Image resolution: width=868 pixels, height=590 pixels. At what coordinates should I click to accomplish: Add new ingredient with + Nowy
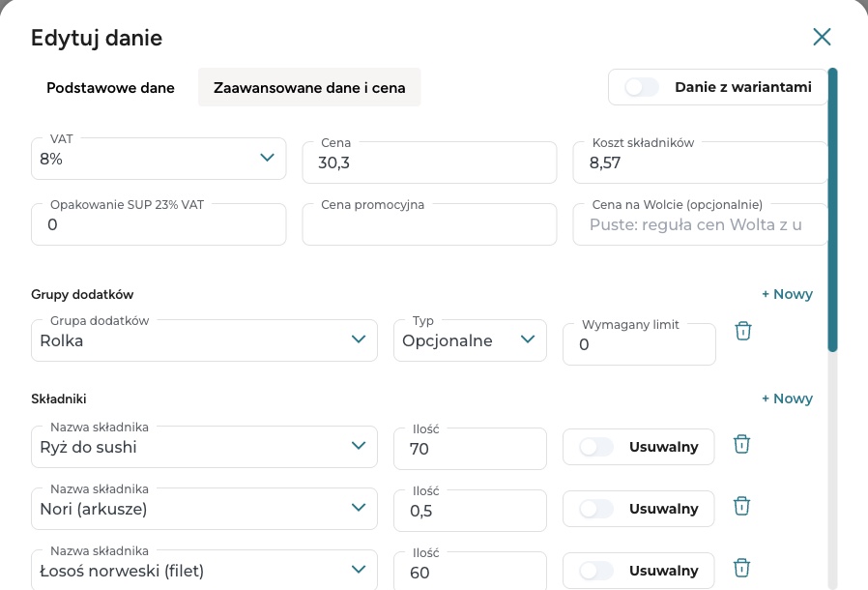pyautogui.click(x=787, y=398)
